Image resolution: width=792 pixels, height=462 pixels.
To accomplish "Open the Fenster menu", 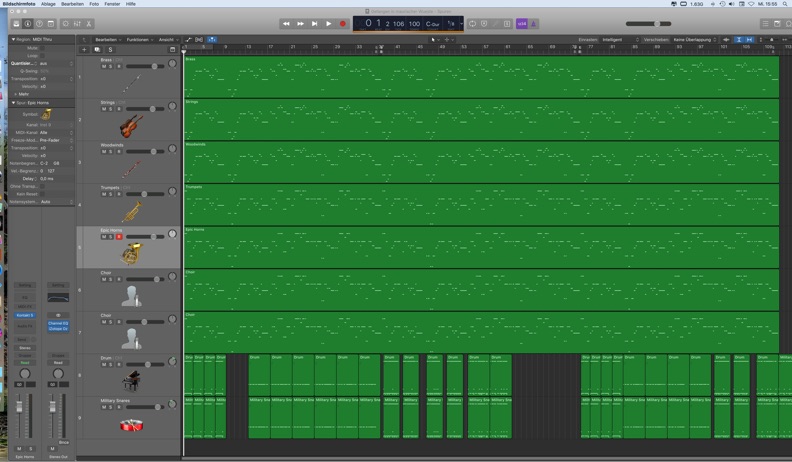I will coord(112,4).
